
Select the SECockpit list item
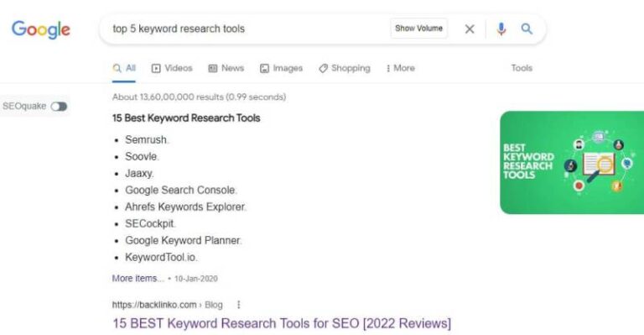point(149,223)
